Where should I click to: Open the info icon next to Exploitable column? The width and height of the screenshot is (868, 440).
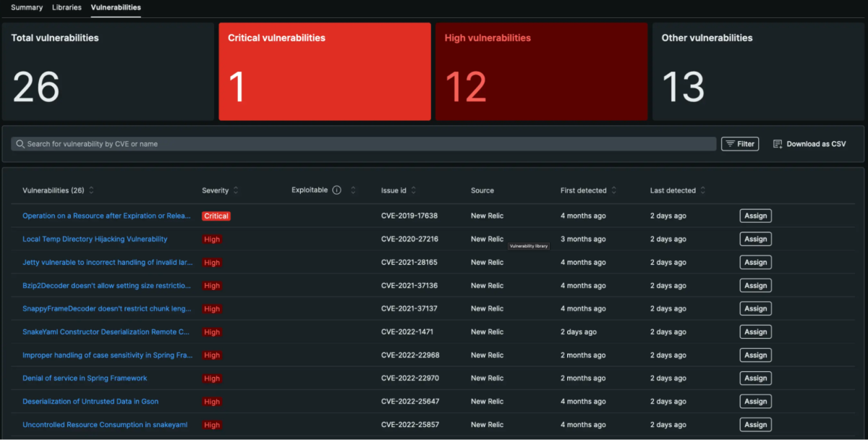point(336,190)
